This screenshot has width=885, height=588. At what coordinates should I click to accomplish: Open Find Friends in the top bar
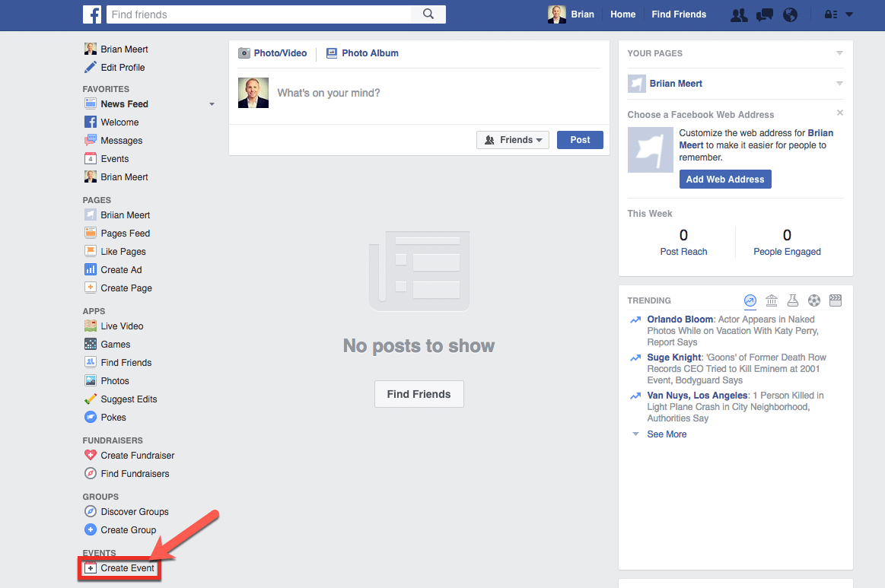point(679,14)
